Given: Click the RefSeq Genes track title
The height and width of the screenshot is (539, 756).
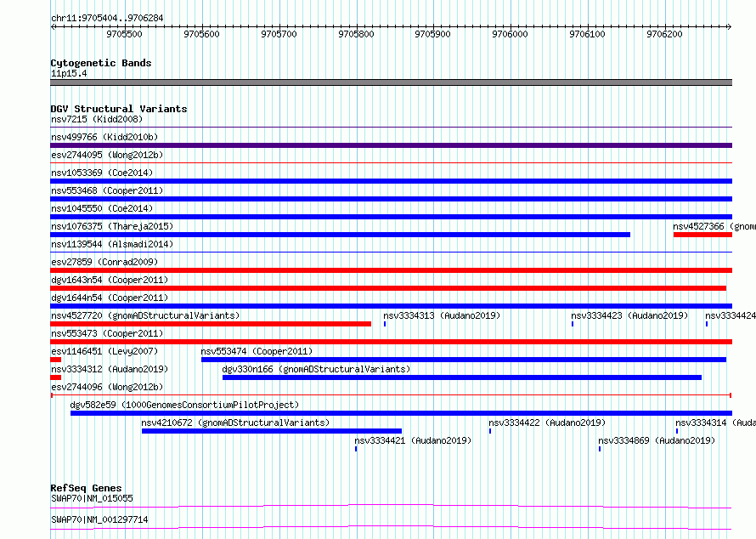Looking at the screenshot, I should click(86, 488).
